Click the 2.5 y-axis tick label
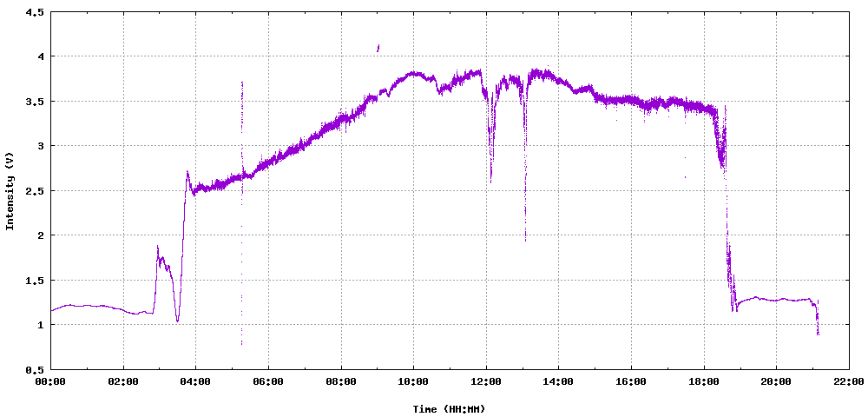Image resolution: width=868 pixels, height=417 pixels. tap(35, 190)
